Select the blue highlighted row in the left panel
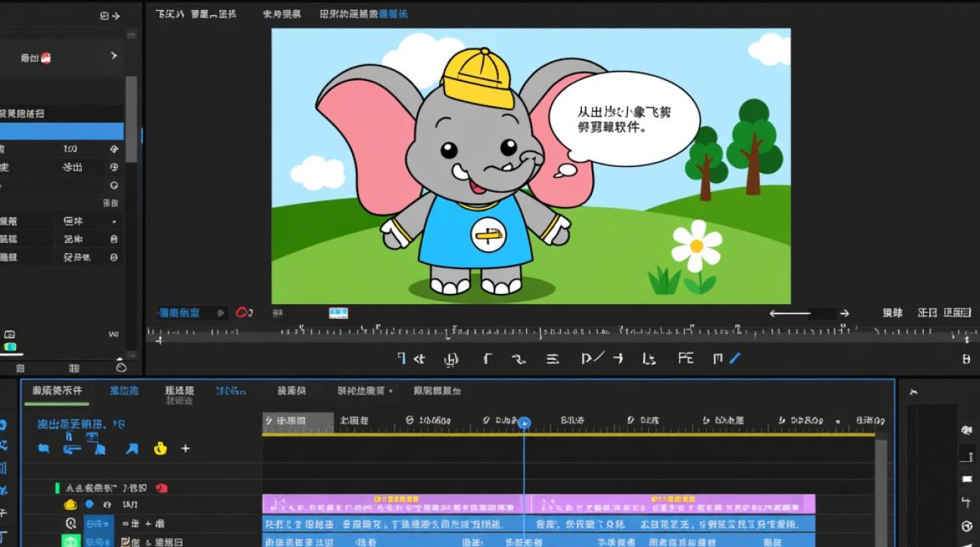 (62, 131)
